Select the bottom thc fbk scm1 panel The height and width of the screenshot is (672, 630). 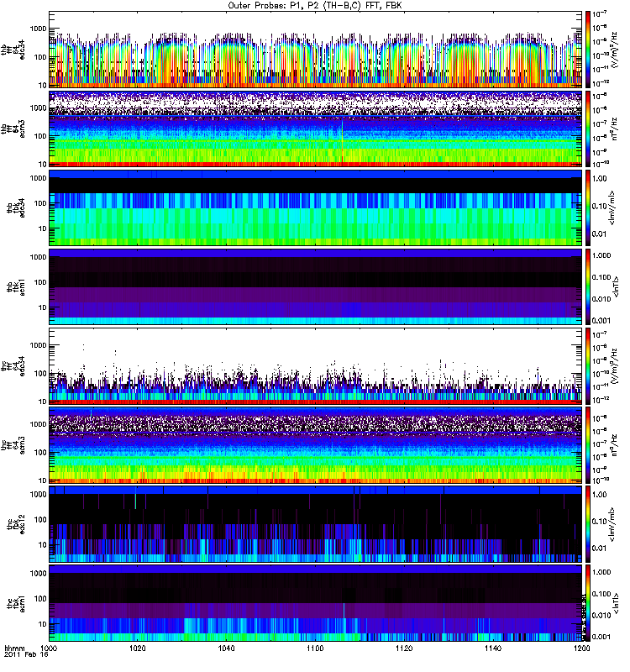point(315,602)
